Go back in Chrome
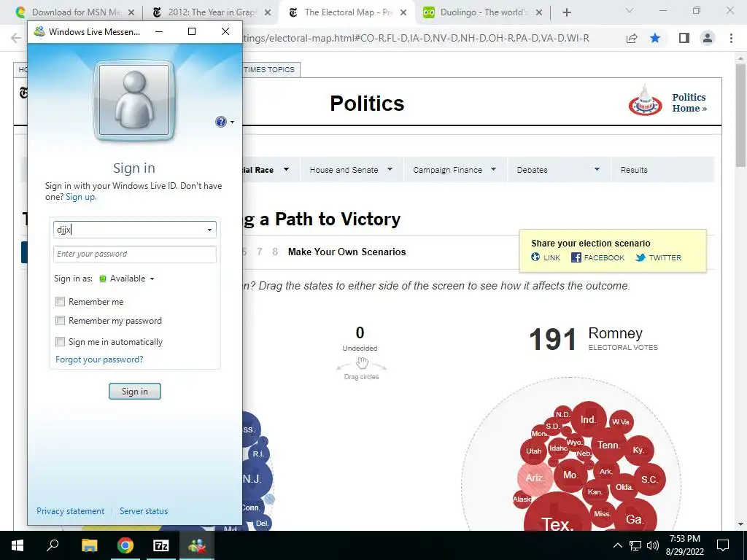This screenshot has width=747, height=560. [x=16, y=38]
